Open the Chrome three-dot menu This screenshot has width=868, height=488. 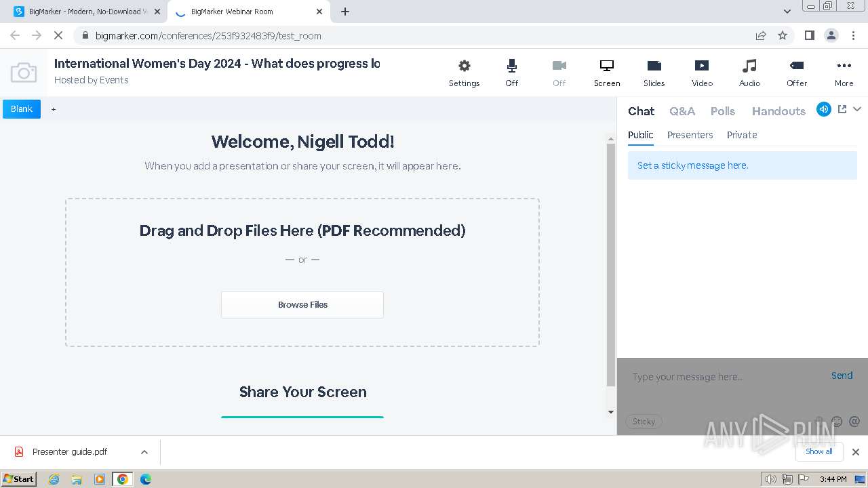pyautogui.click(x=852, y=35)
